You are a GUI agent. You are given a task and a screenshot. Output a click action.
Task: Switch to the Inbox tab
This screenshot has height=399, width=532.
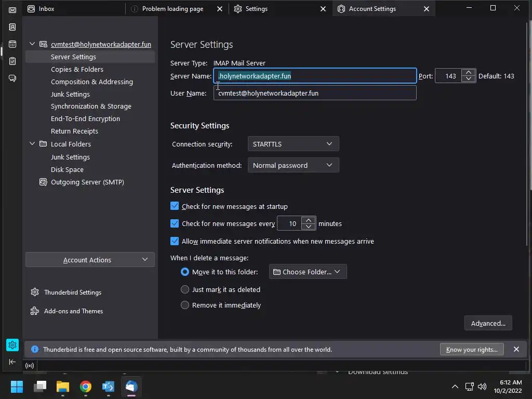pyautogui.click(x=74, y=9)
